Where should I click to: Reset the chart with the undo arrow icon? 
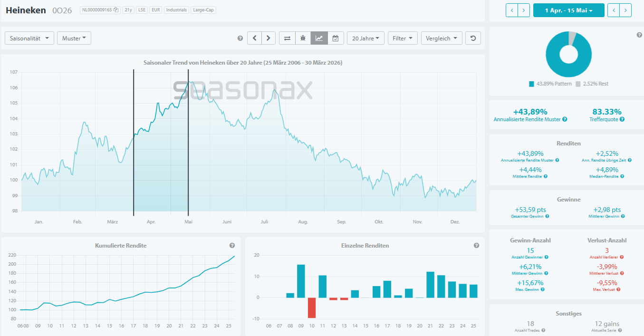click(473, 38)
